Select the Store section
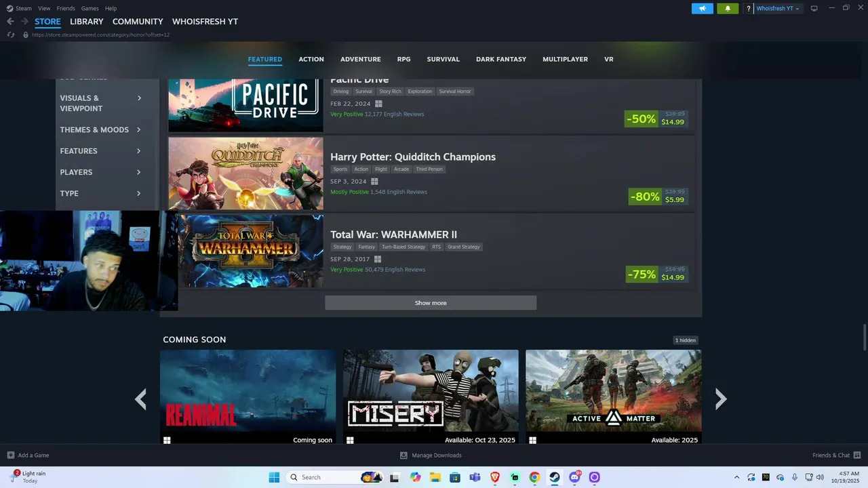Viewport: 868px width, 488px height. (x=47, y=22)
